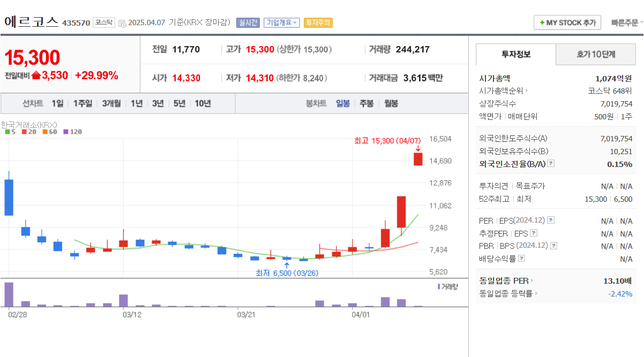Select the 1년 line chart period

click(x=137, y=103)
